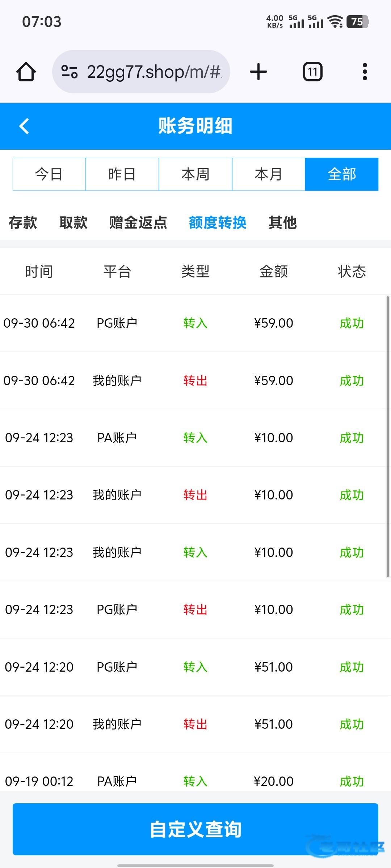Tap the ¥51.00 PG账户 转入 record
The height and width of the screenshot is (868, 391).
[x=195, y=667]
